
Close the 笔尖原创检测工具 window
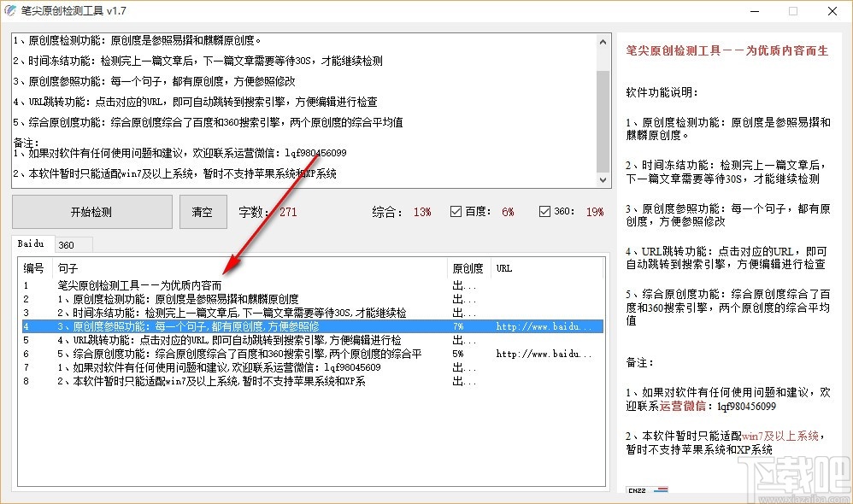tap(832, 11)
